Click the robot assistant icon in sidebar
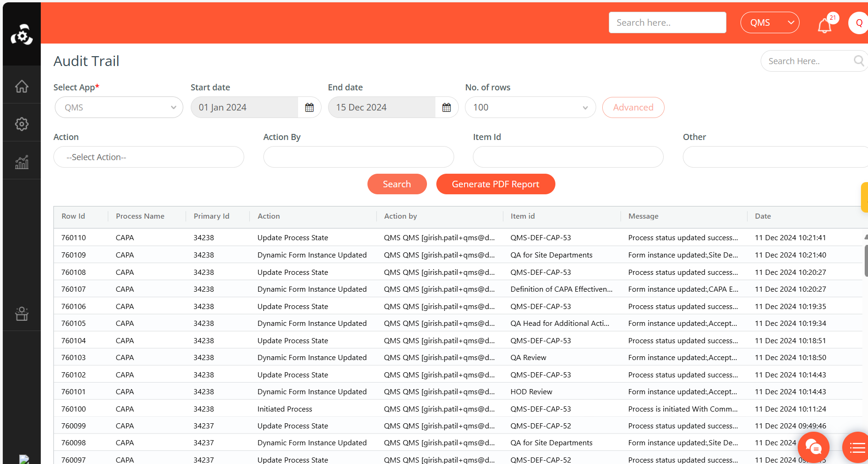 (22, 314)
